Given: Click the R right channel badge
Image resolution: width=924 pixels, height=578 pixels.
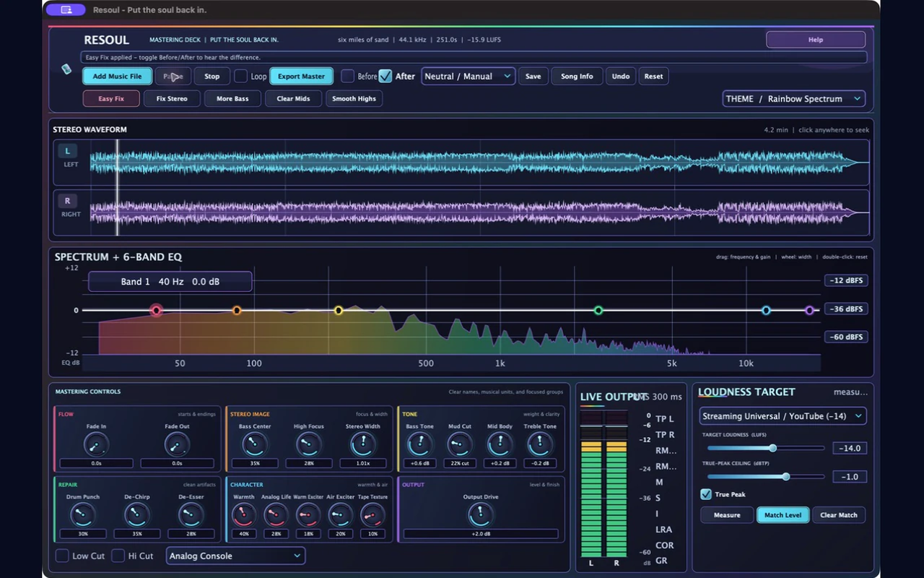Looking at the screenshot, I should (x=68, y=201).
